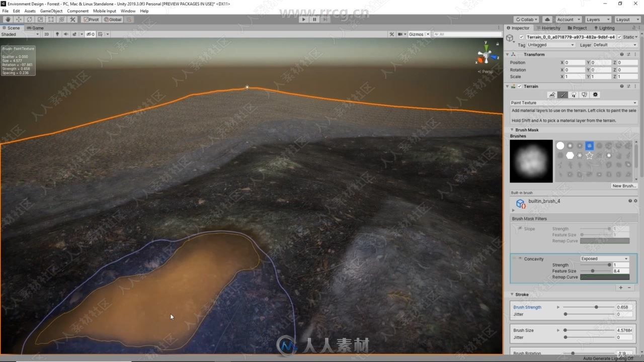Screen dimensions: 644x362
Task: Open the Concavity Exposed dropdown
Action: (x=605, y=258)
